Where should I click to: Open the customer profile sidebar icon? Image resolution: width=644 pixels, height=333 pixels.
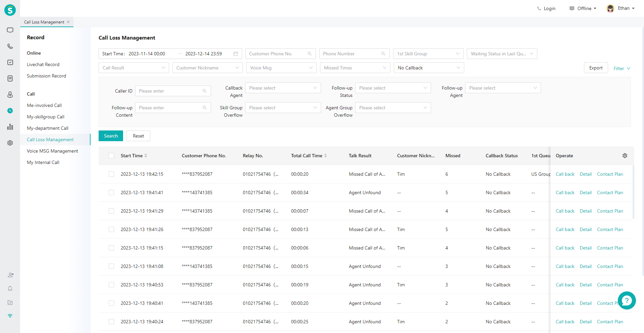[x=10, y=95]
